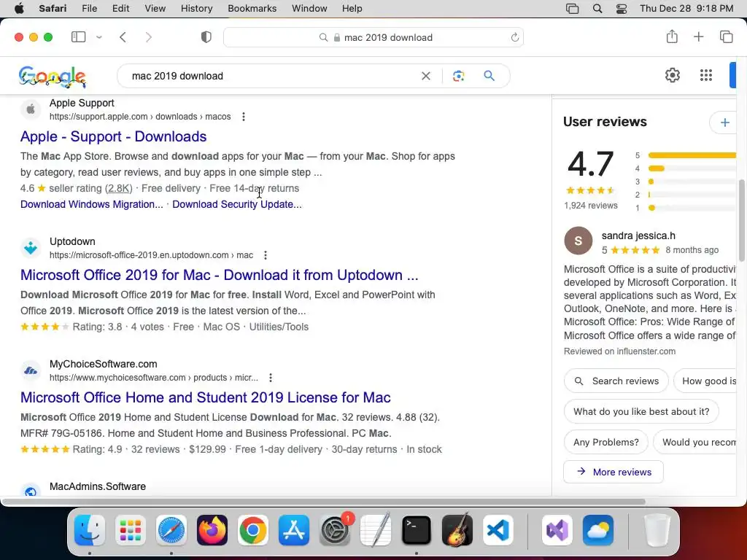Open Control Center in menu bar
The width and height of the screenshot is (747, 560).
coord(622,9)
